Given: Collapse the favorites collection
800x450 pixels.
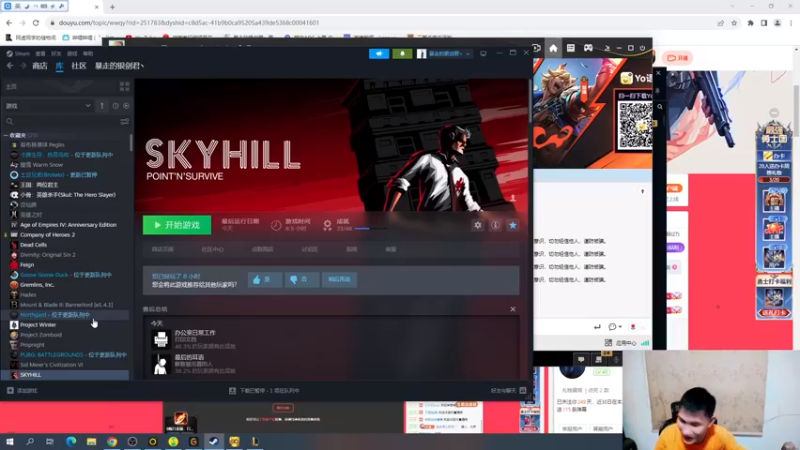Looking at the screenshot, I should pyautogui.click(x=6, y=135).
